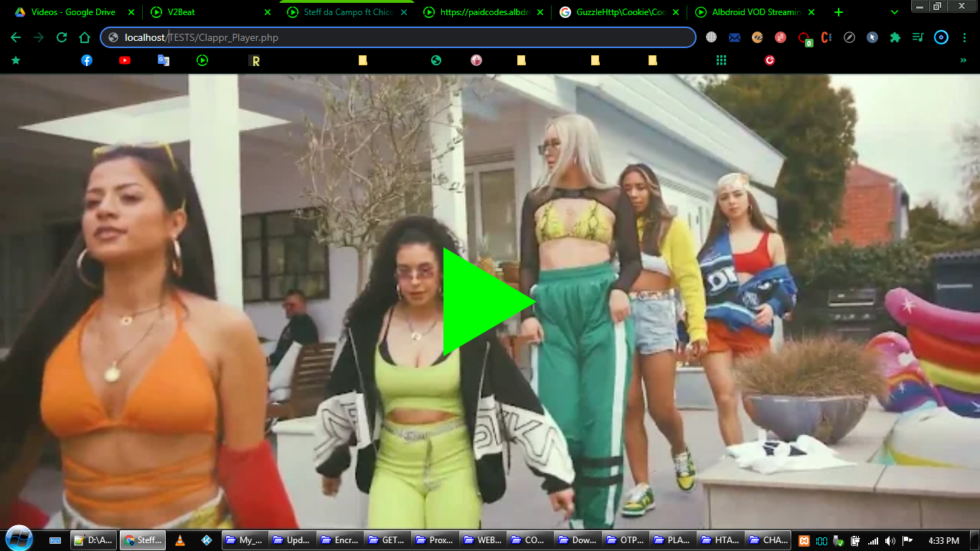The width and height of the screenshot is (980, 551).
Task: Click the mouse cursor extension icon
Action: tap(872, 37)
